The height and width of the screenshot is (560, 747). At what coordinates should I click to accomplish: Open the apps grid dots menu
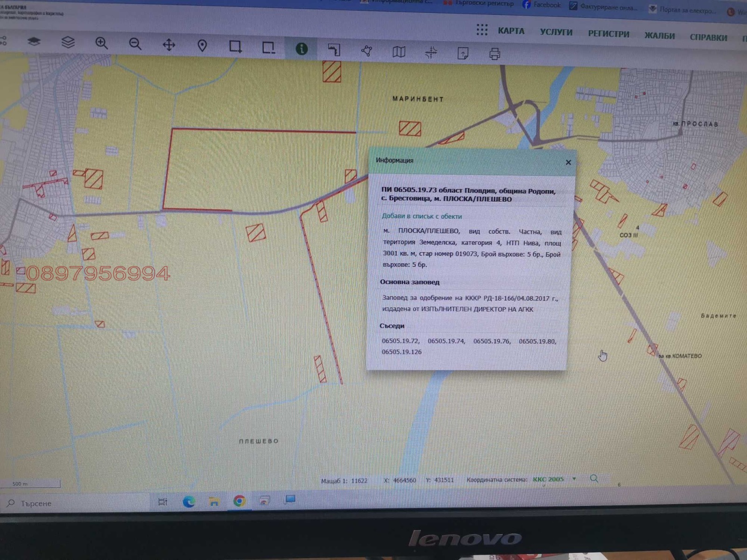coord(482,30)
